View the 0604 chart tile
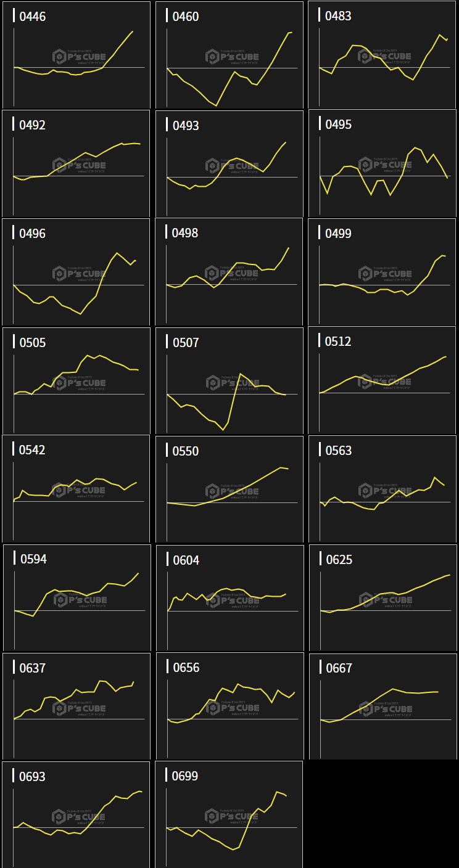 (x=229, y=597)
